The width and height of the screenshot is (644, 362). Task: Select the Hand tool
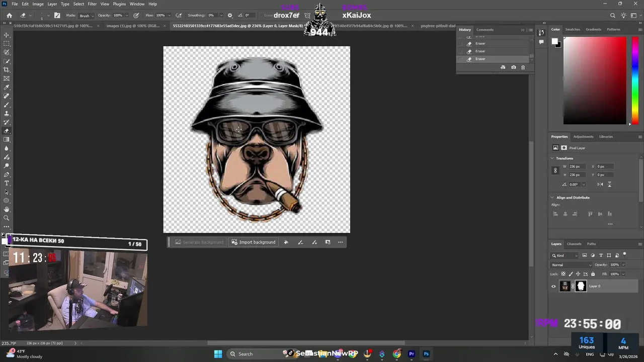click(x=7, y=209)
